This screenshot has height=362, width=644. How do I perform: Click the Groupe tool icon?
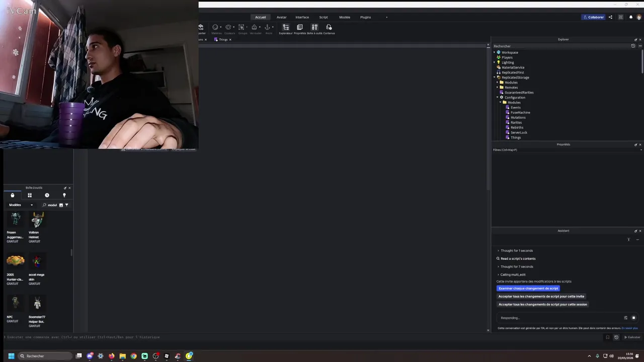click(242, 27)
